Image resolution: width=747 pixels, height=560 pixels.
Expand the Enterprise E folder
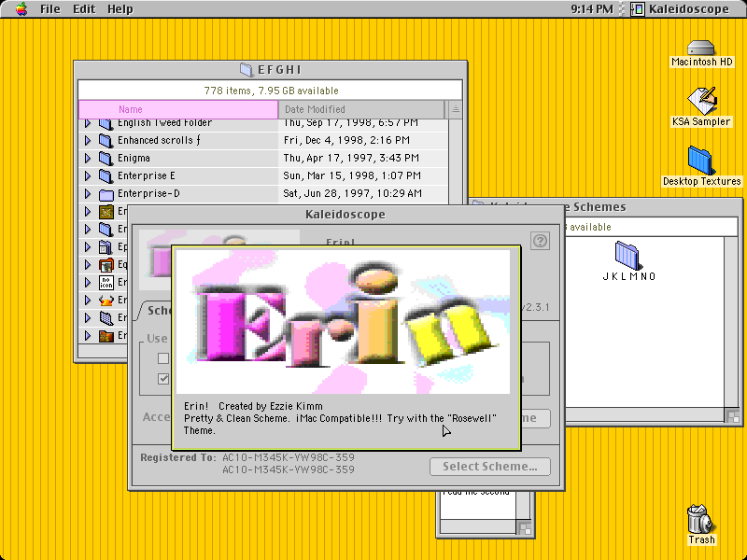(88, 175)
